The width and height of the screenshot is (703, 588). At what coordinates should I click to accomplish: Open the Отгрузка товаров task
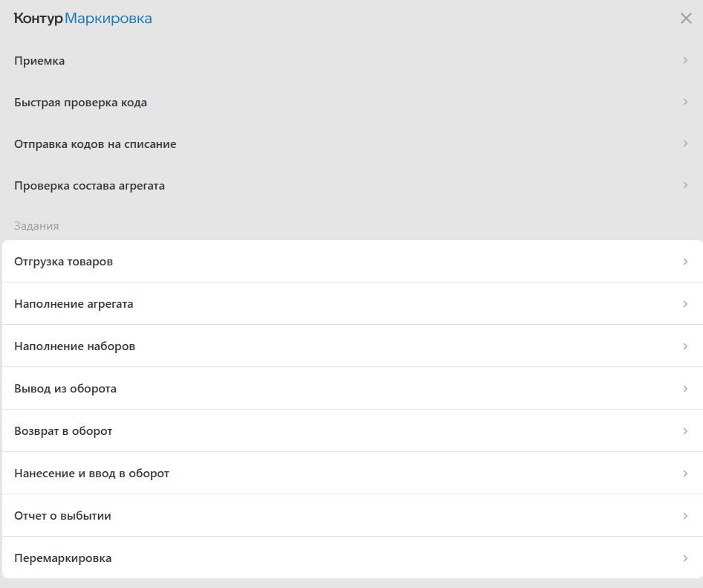[x=352, y=262]
